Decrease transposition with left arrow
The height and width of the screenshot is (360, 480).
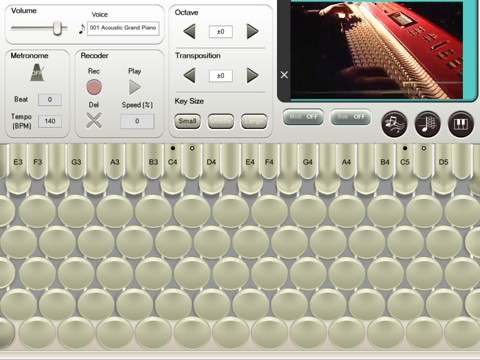[x=189, y=76]
